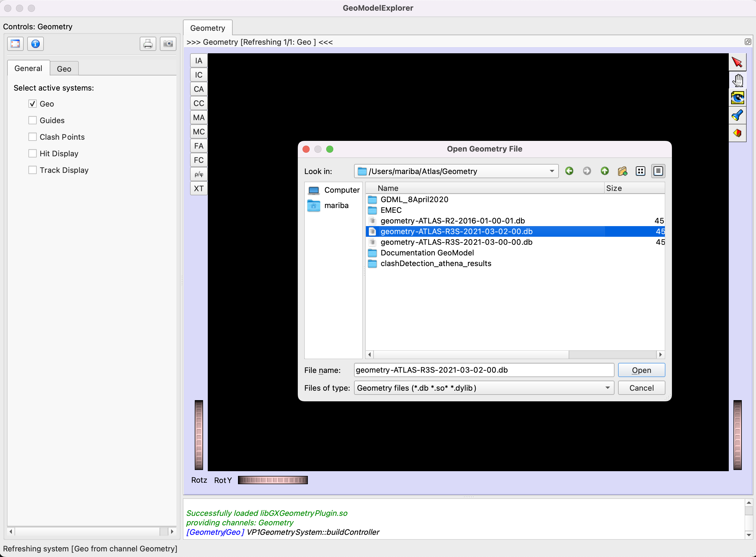Click the IA view button
Viewport: 756px width, 557px height.
pos(199,61)
